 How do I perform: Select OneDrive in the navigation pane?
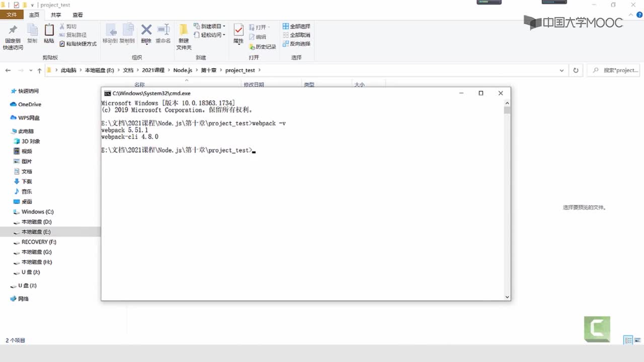pos(26,105)
